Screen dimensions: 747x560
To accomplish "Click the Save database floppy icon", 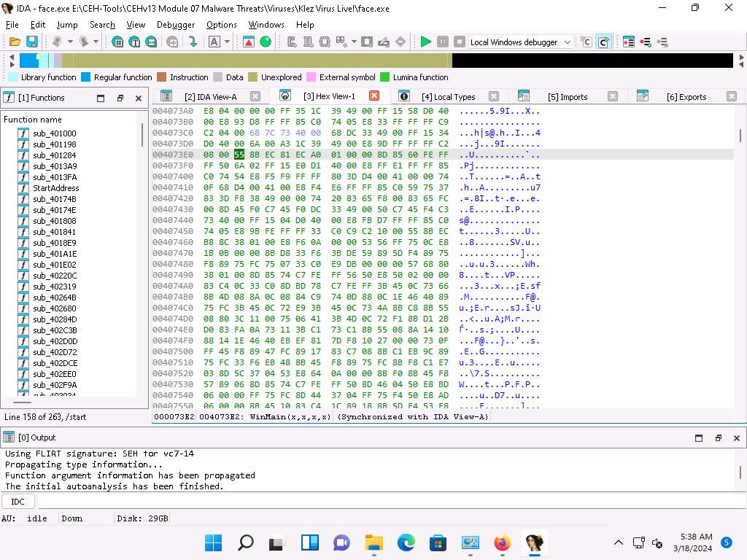I will click(x=31, y=42).
